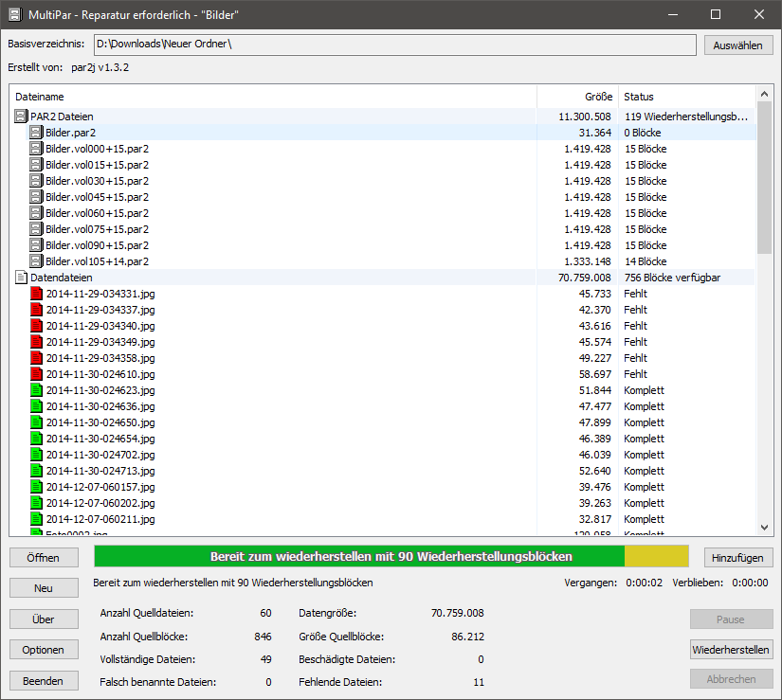782x700 pixels.
Task: Sort by Dateiname column header
Action: [273, 97]
